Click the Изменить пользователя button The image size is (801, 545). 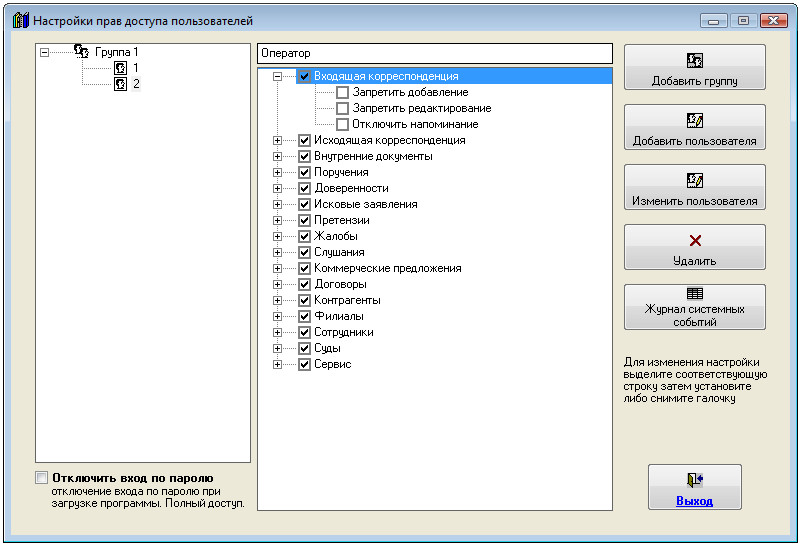coord(695,187)
